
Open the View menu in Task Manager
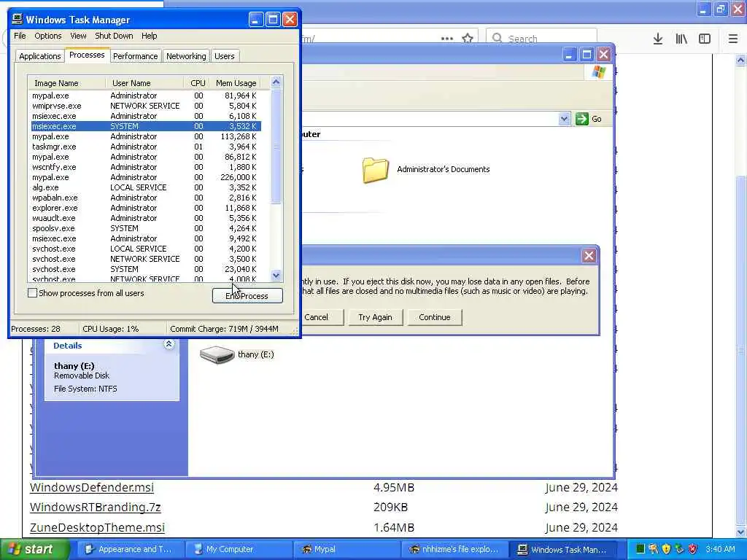pos(78,36)
